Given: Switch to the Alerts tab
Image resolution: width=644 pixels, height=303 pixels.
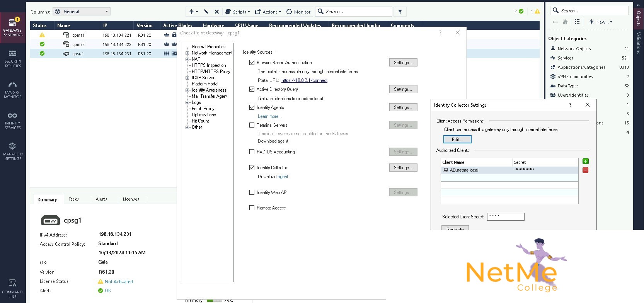Looking at the screenshot, I should coord(101,199).
